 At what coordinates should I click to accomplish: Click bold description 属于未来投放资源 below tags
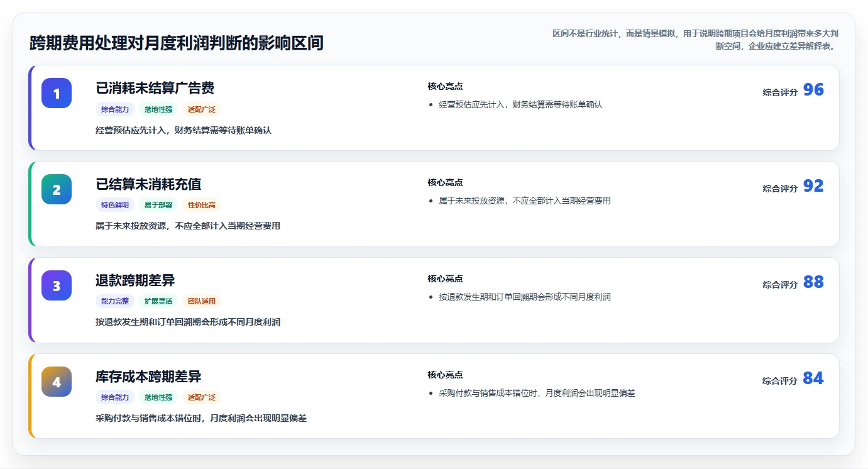pos(188,226)
